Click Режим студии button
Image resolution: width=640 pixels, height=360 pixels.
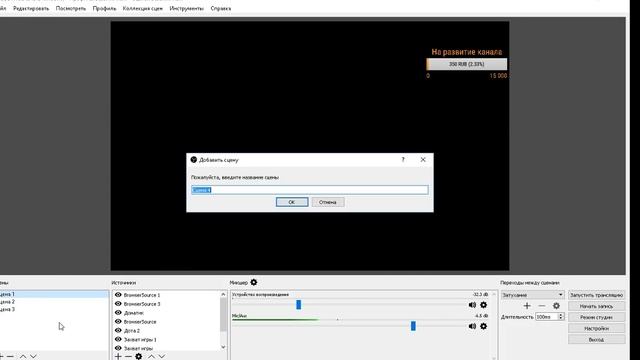[596, 317]
